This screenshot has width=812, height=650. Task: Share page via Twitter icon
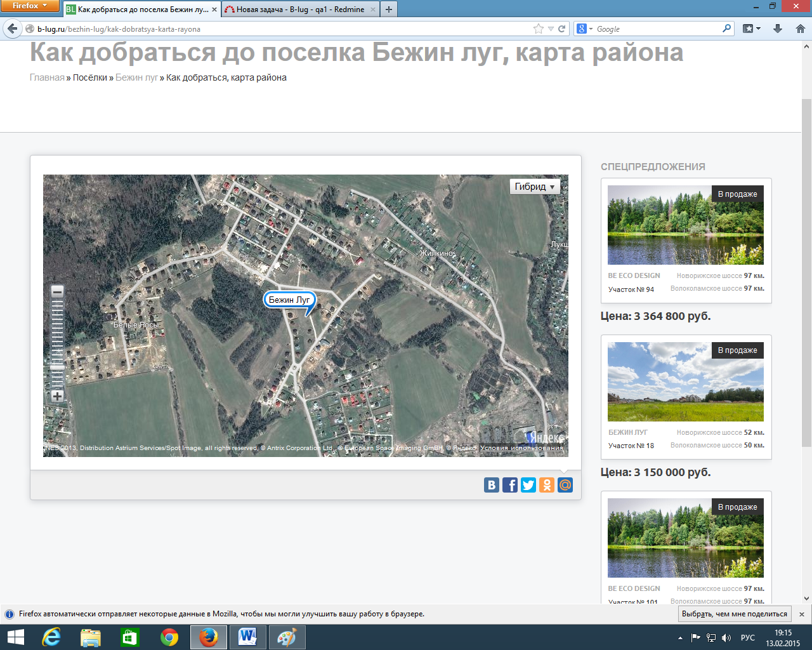pyautogui.click(x=528, y=485)
